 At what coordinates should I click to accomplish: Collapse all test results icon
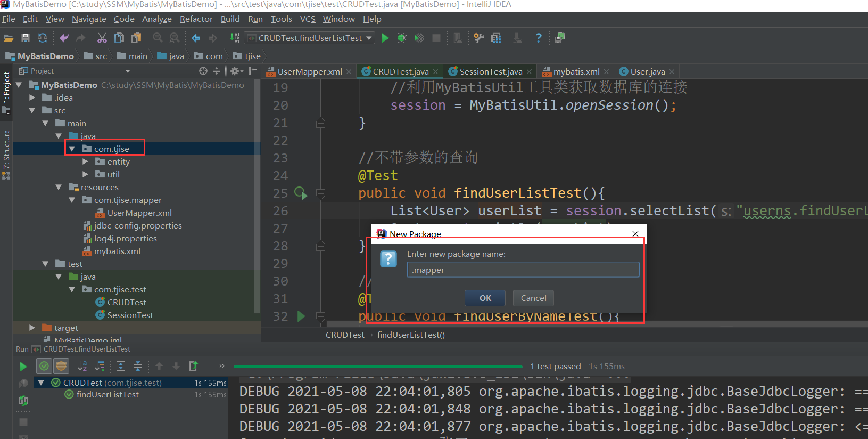(138, 366)
